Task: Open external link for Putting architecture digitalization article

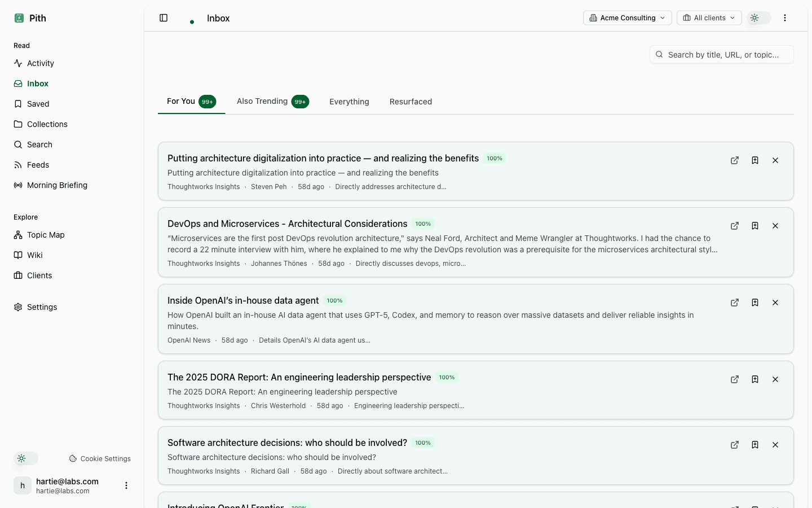Action: coord(735,160)
